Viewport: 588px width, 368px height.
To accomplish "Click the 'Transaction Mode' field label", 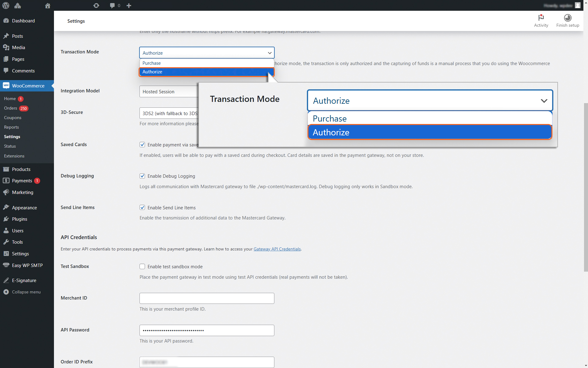I will click(x=80, y=52).
